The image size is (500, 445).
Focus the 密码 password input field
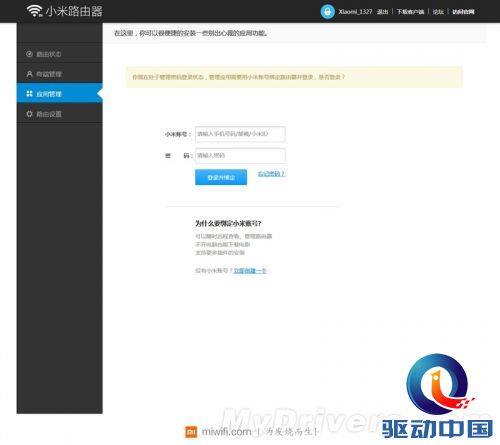[240, 156]
